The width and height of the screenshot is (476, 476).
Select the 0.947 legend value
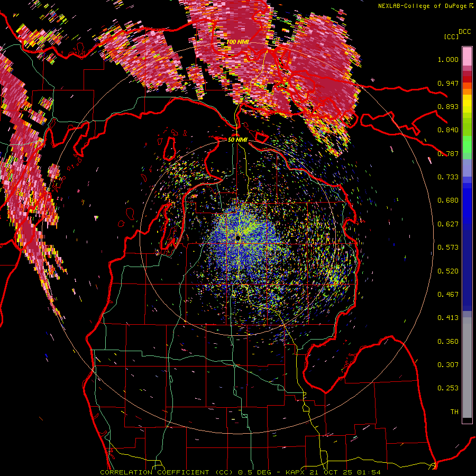click(448, 83)
